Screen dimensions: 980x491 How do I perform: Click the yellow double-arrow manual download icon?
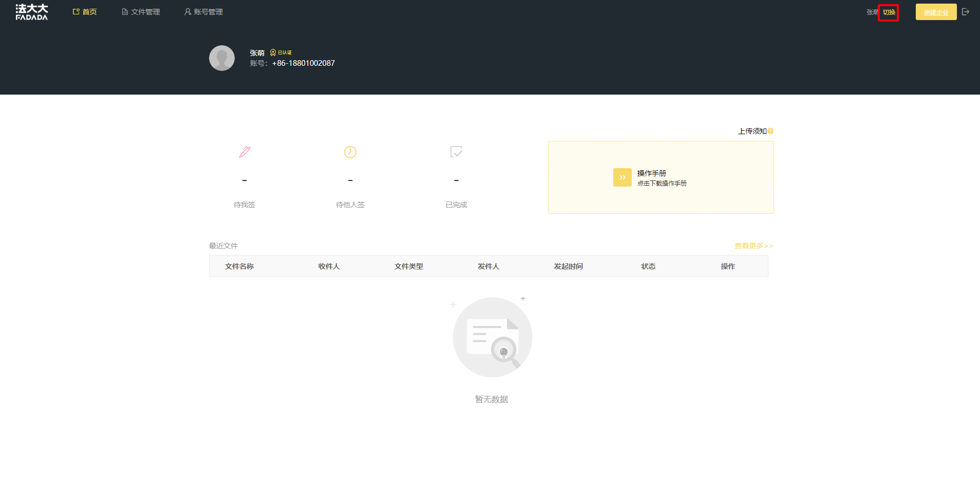click(x=623, y=177)
